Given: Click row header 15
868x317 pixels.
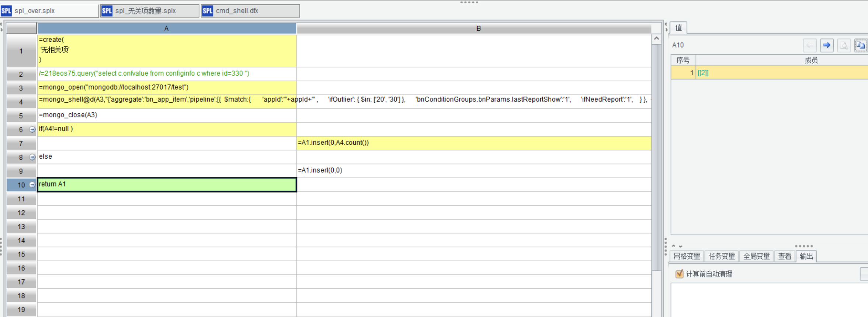Looking at the screenshot, I should click(x=21, y=254).
